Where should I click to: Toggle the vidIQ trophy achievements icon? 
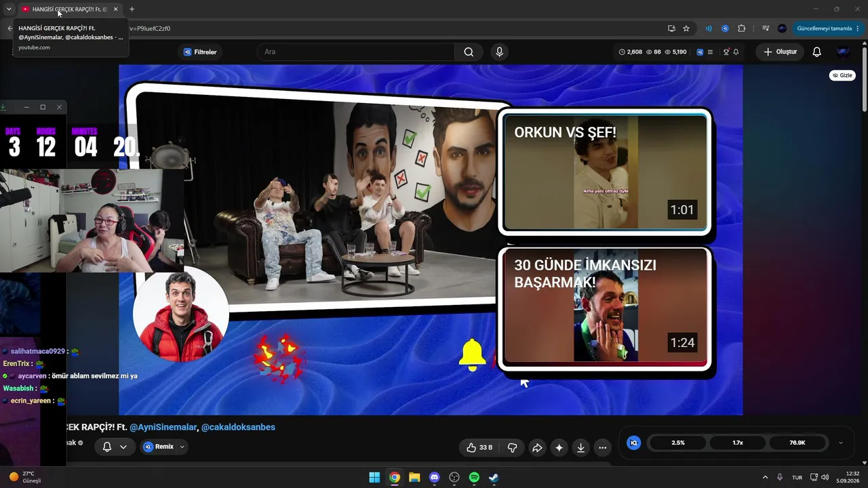click(726, 52)
